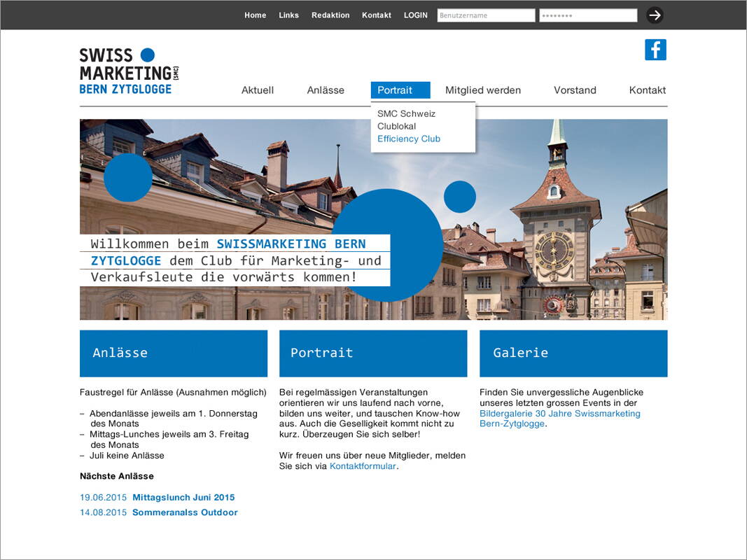Click 'Juli keine Anlässe' list item
Viewport: 747px width, 560px height.
[127, 456]
